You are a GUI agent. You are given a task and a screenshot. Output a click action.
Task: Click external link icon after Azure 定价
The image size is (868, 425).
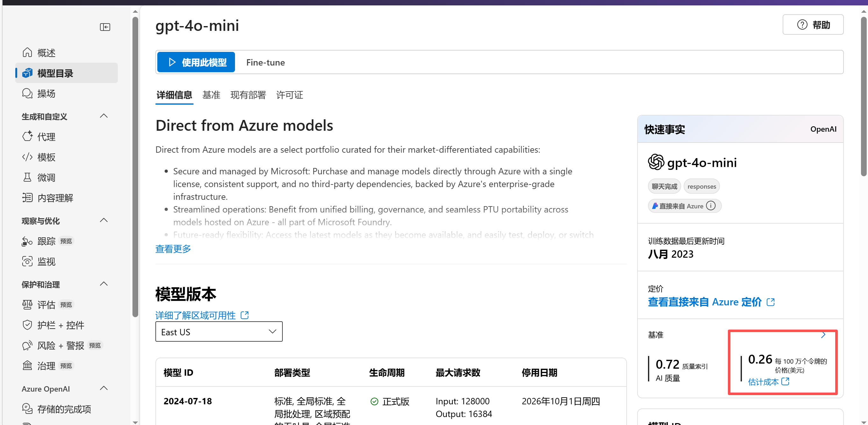click(770, 302)
